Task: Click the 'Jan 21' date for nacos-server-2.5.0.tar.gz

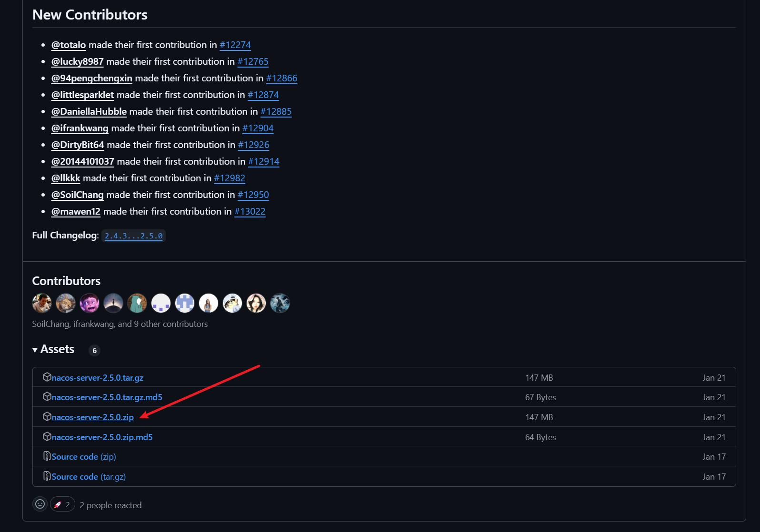Action: [714, 378]
